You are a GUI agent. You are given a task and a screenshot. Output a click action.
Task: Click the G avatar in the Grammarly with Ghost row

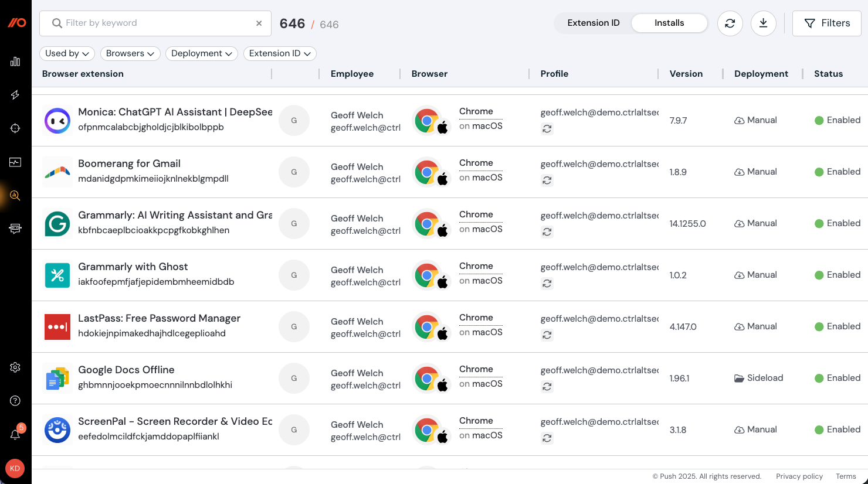294,275
